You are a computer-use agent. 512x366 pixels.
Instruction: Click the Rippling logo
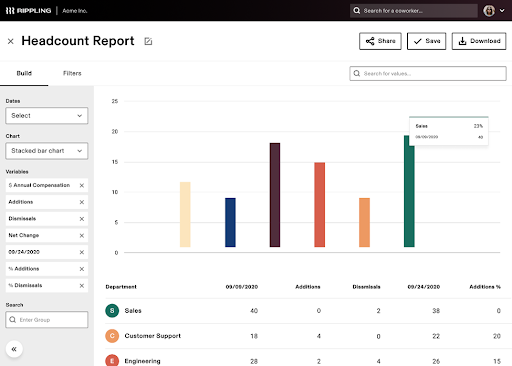click(28, 11)
